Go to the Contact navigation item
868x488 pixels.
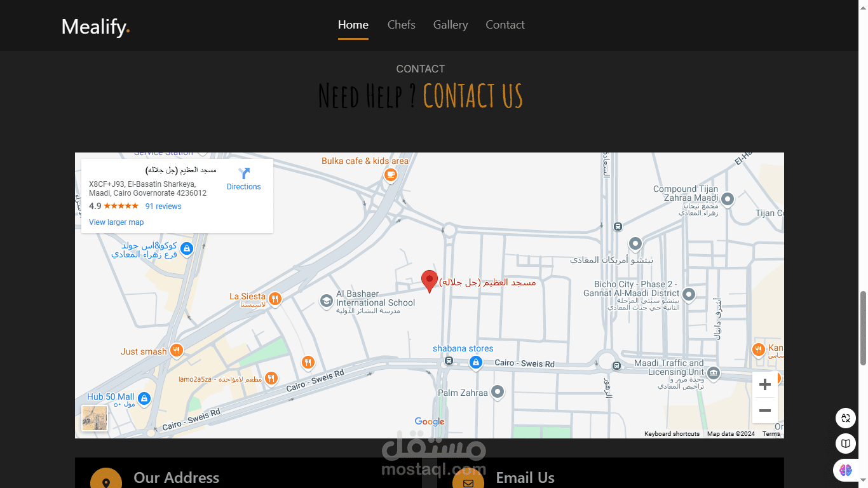(x=505, y=25)
